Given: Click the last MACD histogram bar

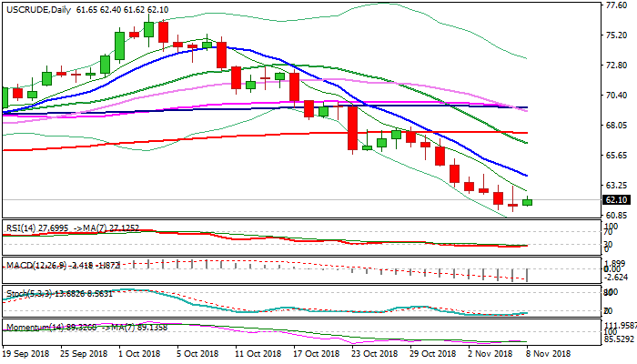Looking at the screenshot, I should click(x=528, y=274).
